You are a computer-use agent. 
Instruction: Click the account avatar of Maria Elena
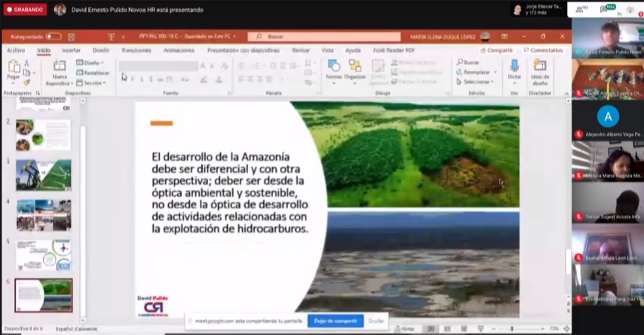click(485, 36)
